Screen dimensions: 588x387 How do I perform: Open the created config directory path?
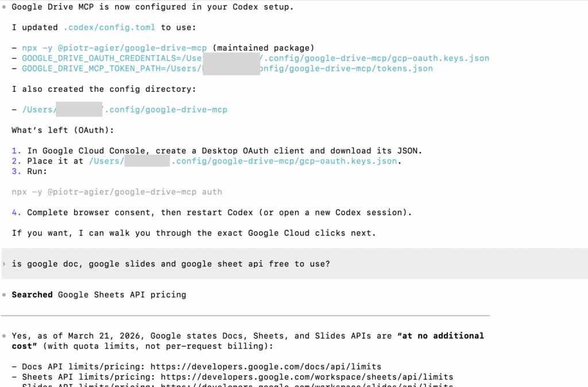[125, 110]
